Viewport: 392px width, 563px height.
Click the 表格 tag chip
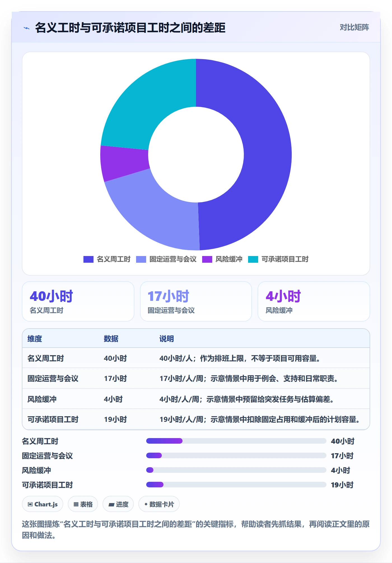(83, 504)
